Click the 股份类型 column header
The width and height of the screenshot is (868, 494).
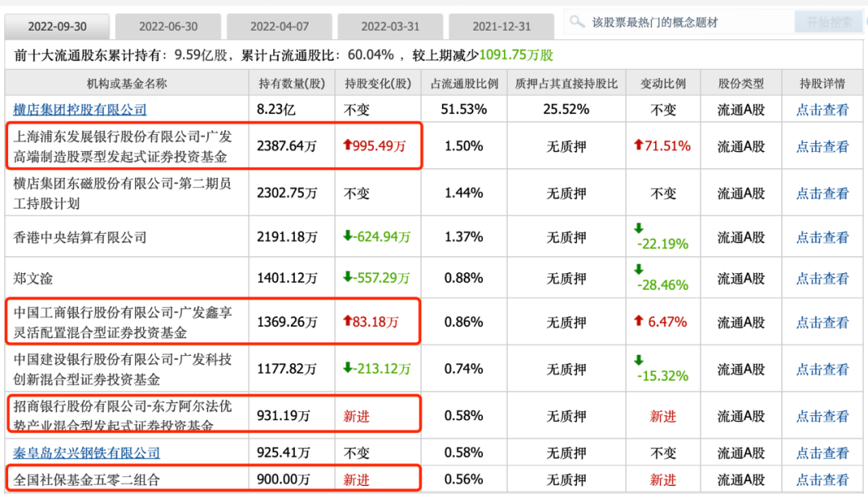[741, 84]
